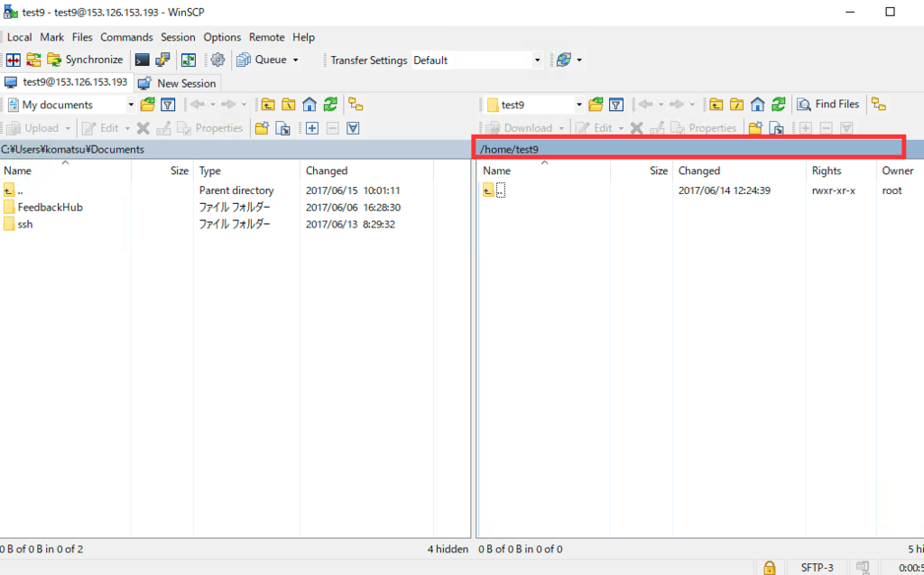
Task: Open the Mark menu
Action: tap(51, 37)
